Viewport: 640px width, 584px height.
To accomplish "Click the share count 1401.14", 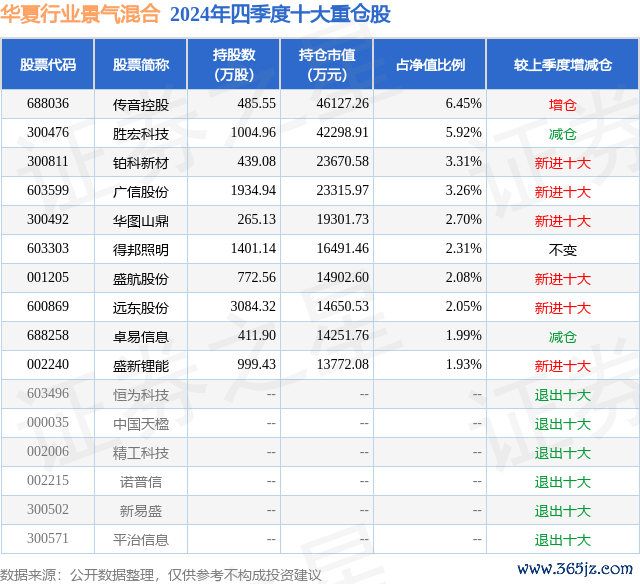I will pos(253,248).
